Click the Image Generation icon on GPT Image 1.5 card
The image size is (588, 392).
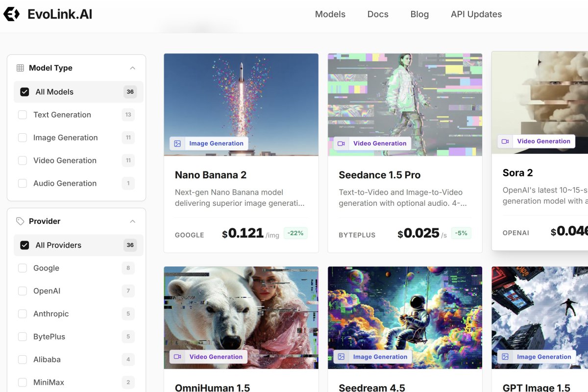[505, 357]
